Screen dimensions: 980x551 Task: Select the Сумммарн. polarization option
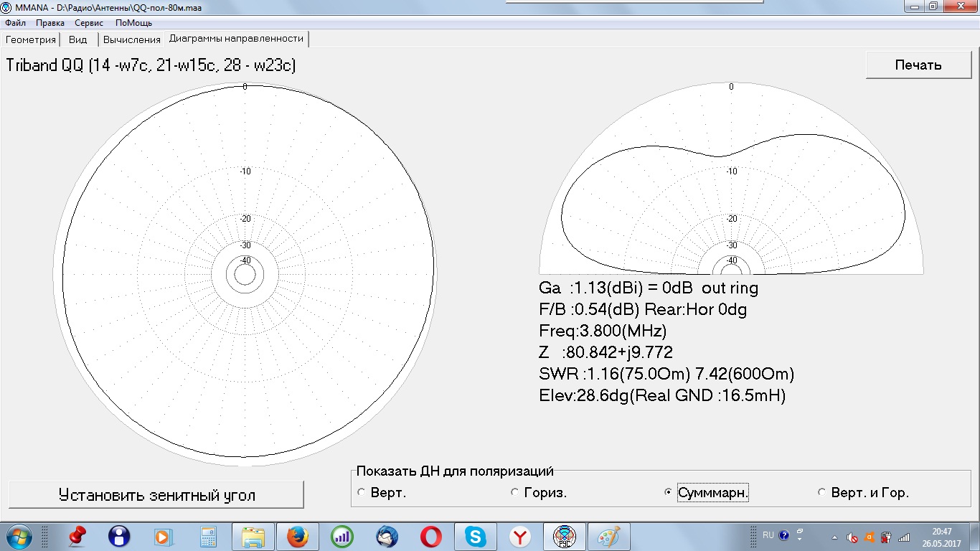click(668, 493)
